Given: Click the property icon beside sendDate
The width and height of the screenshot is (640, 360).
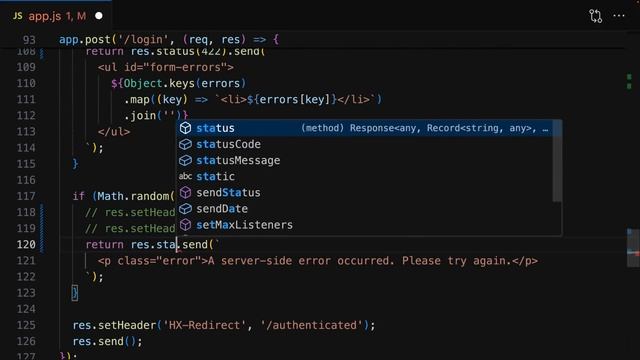Looking at the screenshot, I should click(185, 209).
